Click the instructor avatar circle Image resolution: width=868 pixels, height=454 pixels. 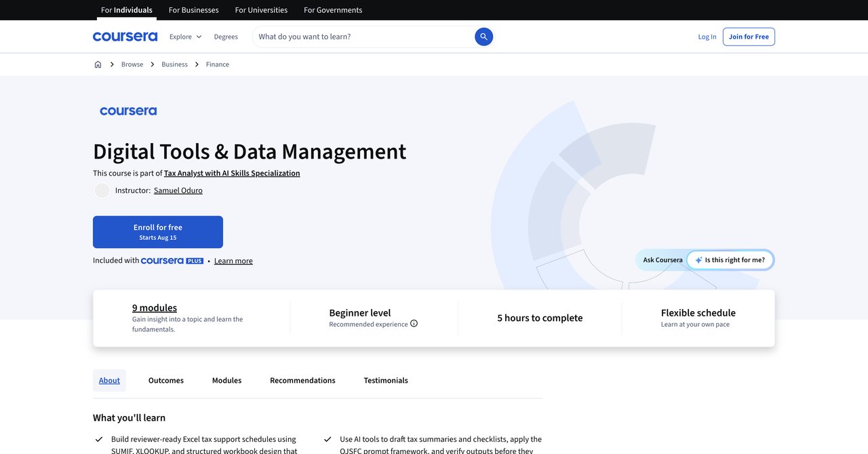click(102, 190)
